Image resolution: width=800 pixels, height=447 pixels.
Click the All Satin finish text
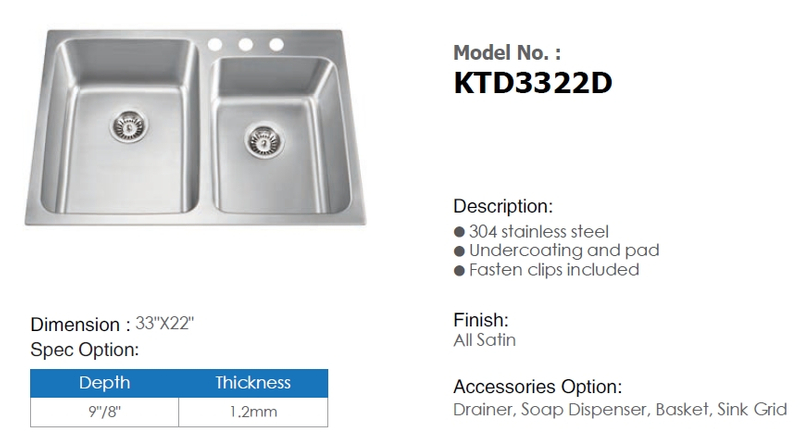(484, 340)
